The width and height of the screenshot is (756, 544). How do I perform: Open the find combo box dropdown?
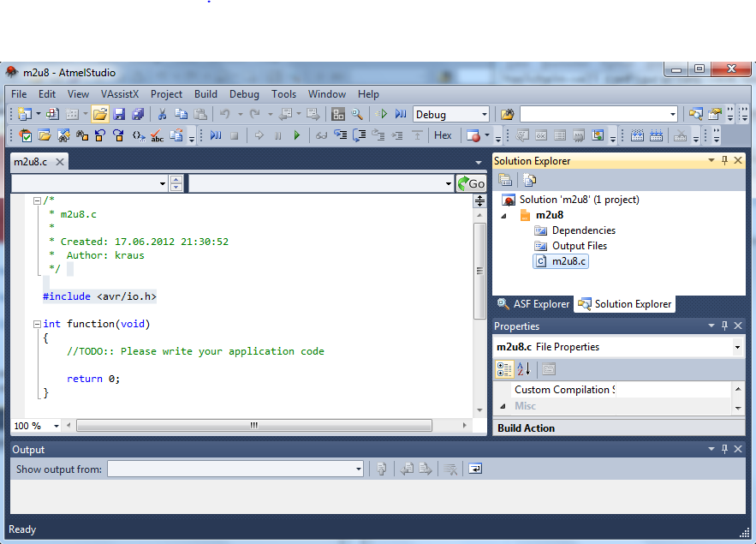(673, 114)
